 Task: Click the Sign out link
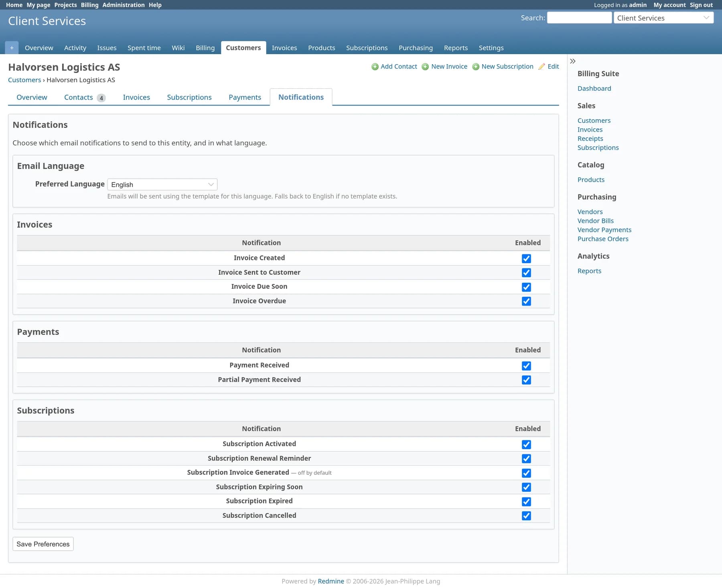[701, 5]
